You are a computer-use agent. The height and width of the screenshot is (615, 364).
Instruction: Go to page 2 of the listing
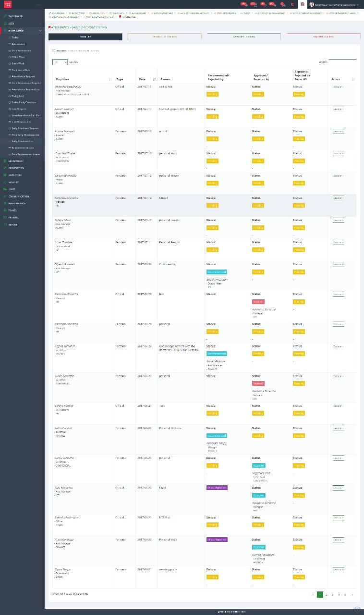(326, 594)
